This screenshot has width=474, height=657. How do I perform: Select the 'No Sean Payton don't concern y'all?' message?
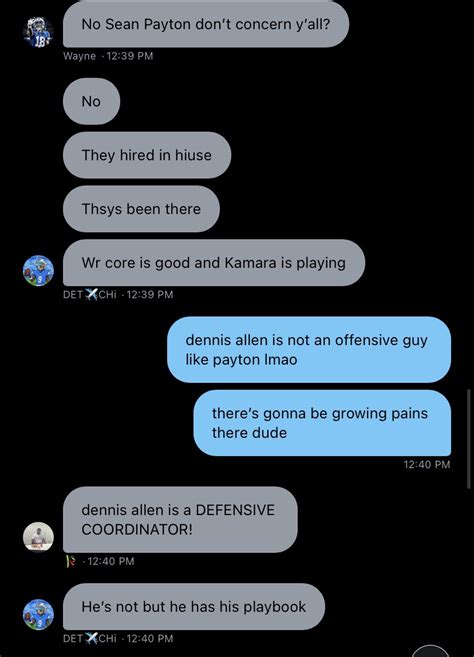point(206,24)
